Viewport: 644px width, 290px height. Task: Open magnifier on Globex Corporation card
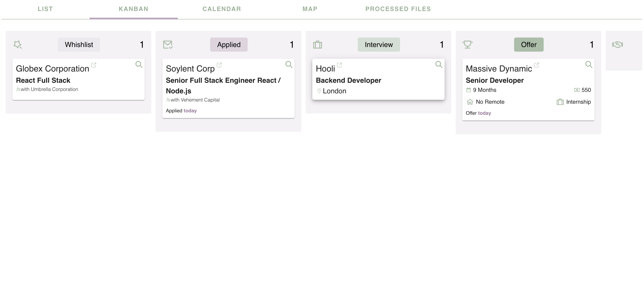[x=139, y=65]
